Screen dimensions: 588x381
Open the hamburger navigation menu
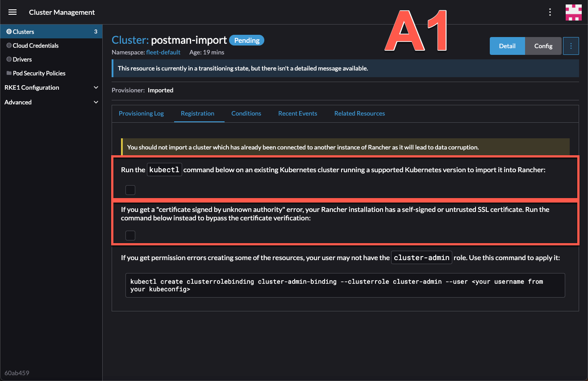pyautogui.click(x=12, y=12)
